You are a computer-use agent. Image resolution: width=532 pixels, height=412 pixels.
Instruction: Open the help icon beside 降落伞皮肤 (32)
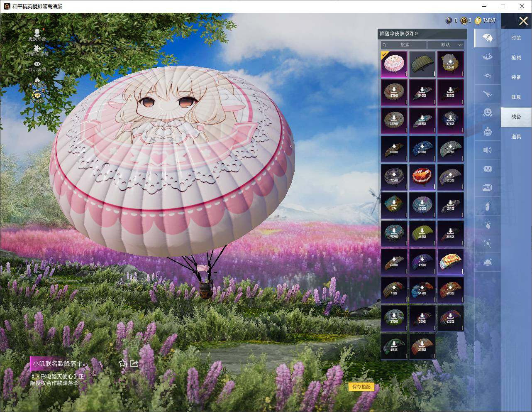coord(417,34)
